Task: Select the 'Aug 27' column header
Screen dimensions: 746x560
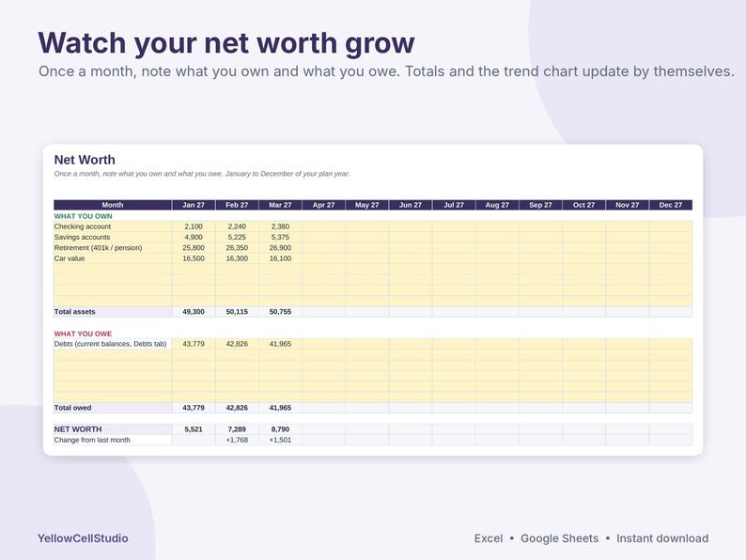Action: (x=497, y=205)
